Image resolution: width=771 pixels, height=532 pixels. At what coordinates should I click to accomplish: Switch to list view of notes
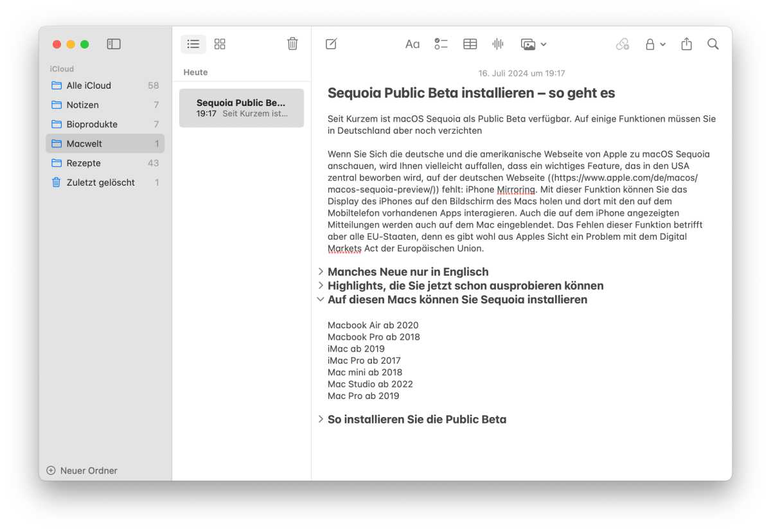tap(193, 44)
